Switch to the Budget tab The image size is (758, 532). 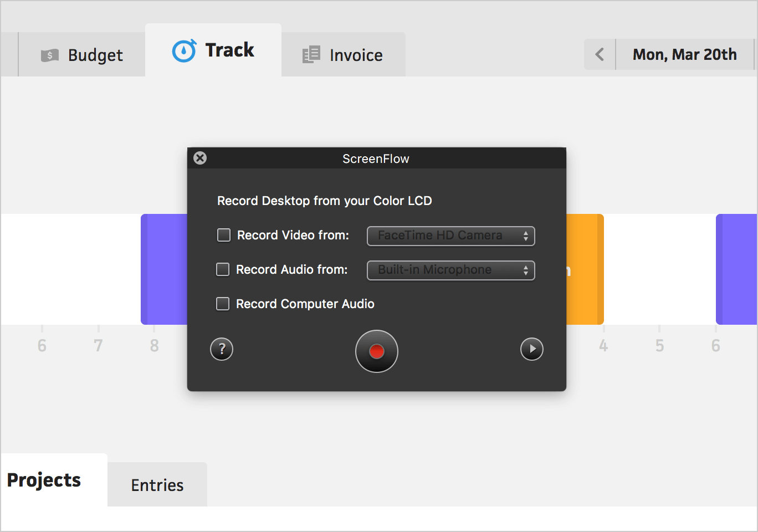click(x=82, y=55)
